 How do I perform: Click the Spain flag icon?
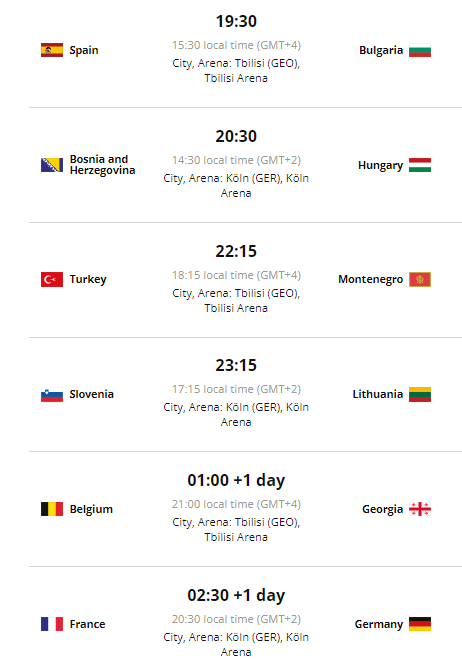[x=52, y=50]
